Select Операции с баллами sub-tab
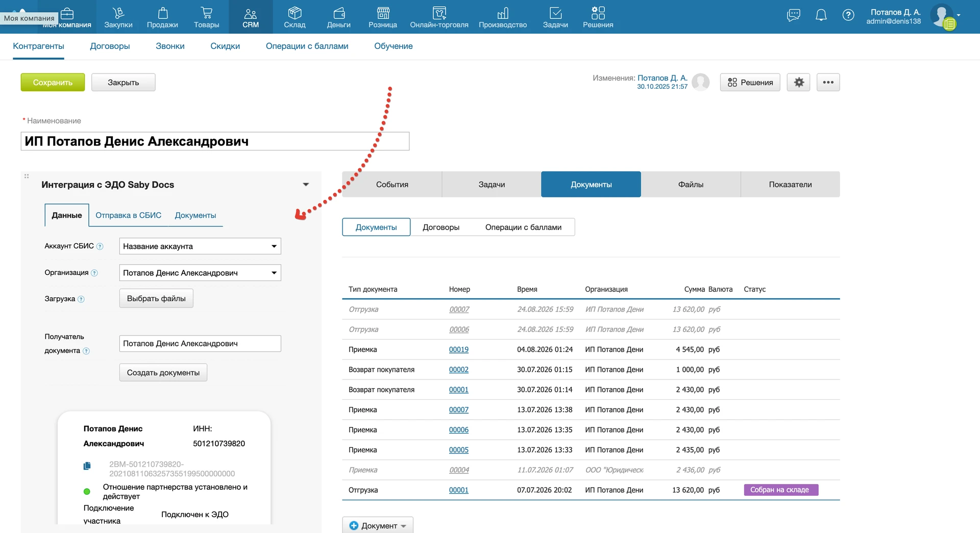This screenshot has height=533, width=980. (523, 227)
